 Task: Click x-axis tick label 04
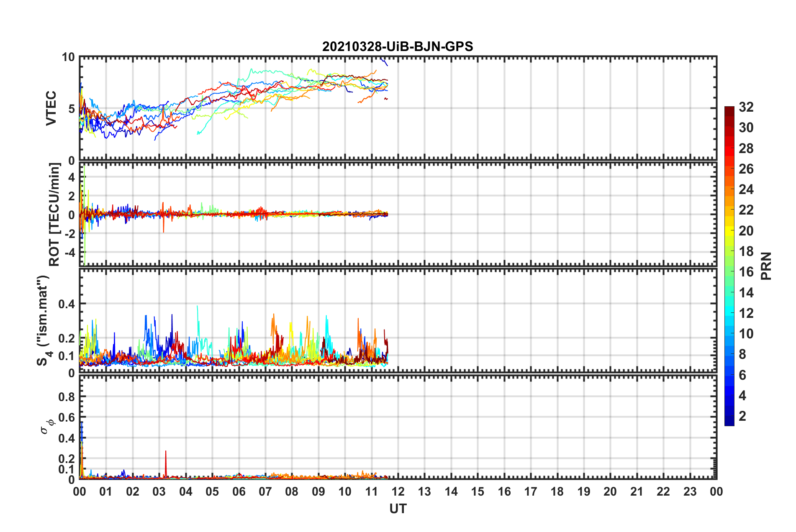(186, 491)
